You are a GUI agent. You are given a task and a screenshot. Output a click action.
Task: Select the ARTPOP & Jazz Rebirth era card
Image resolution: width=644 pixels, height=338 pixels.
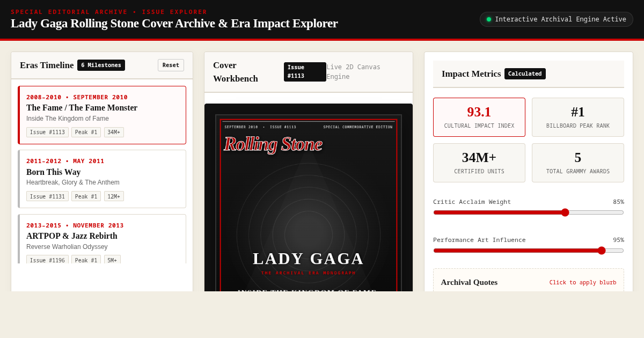pos(102,239)
